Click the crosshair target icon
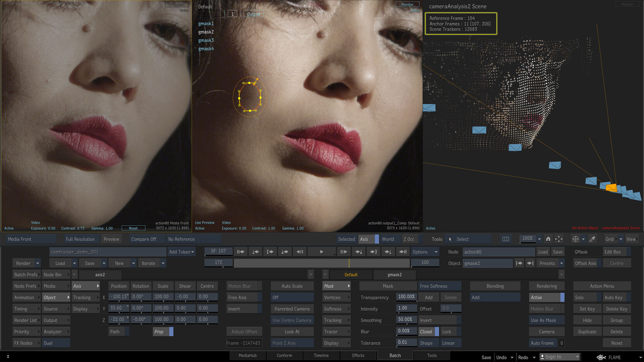 575,239
